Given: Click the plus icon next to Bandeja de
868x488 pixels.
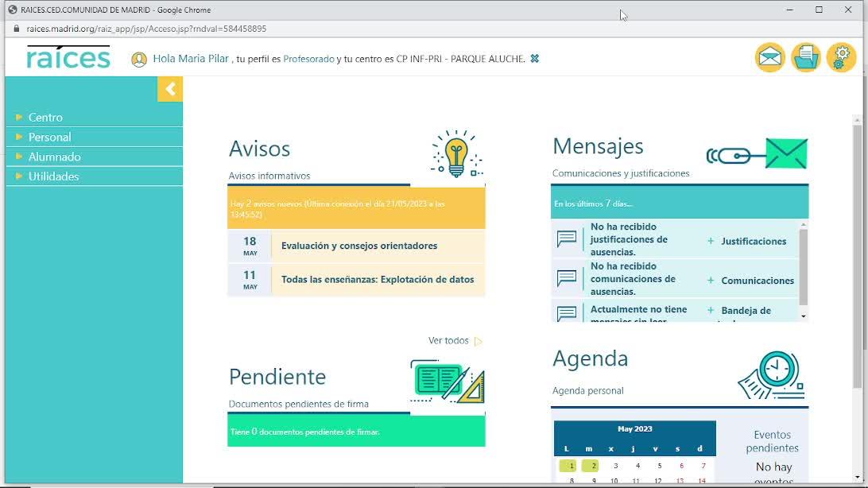Looking at the screenshot, I should [711, 311].
